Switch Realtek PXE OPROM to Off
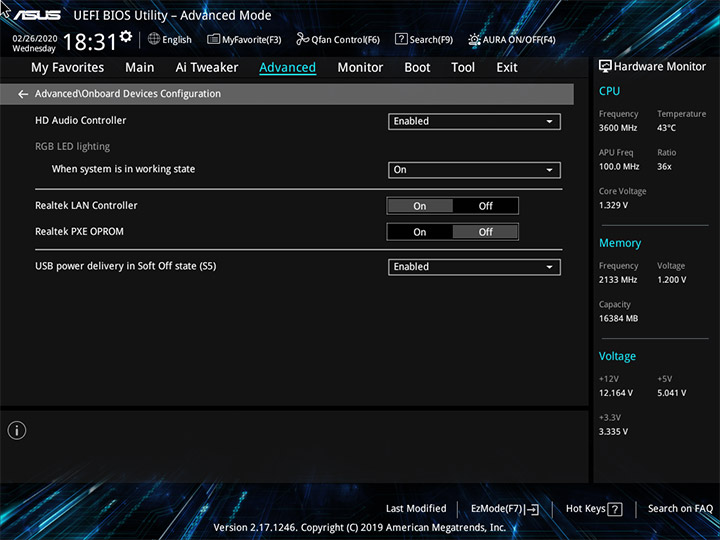720x540 pixels. 485,232
